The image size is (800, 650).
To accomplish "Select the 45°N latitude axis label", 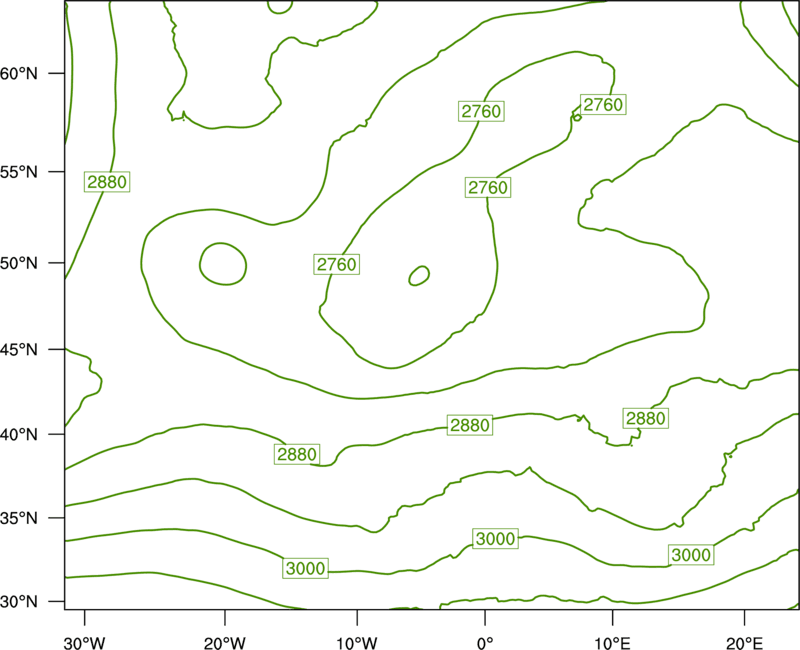I will click(x=19, y=349).
